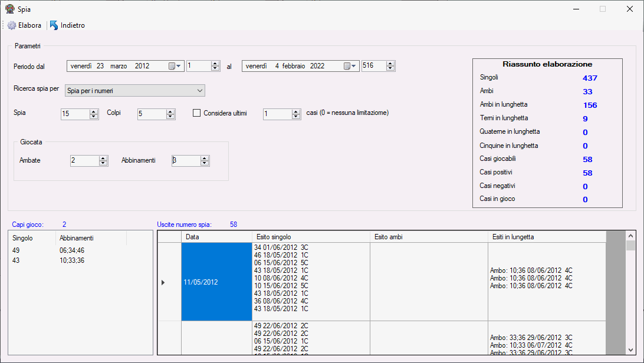Increase the 'casi' limit stepper
Screen dimensions: 644x363
[296, 111]
